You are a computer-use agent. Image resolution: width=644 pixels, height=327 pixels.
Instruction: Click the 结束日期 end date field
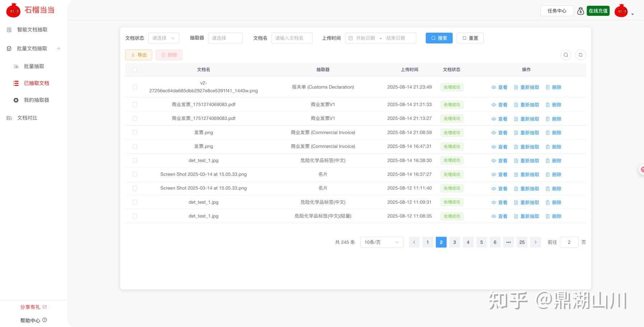click(396, 38)
